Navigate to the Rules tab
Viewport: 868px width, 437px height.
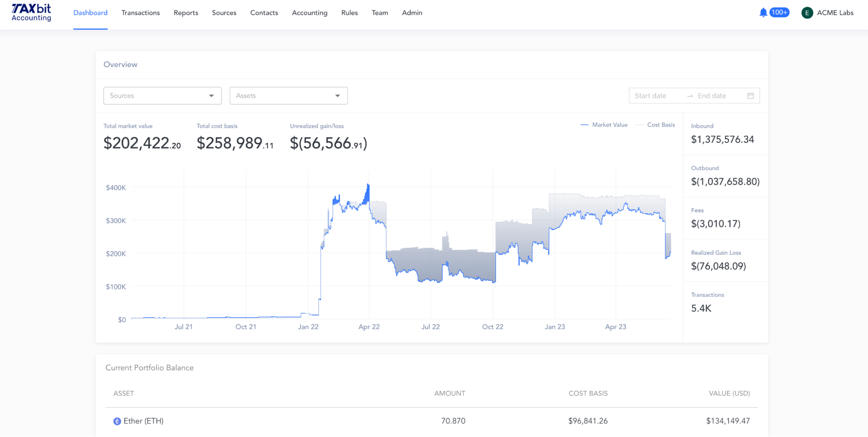(349, 13)
